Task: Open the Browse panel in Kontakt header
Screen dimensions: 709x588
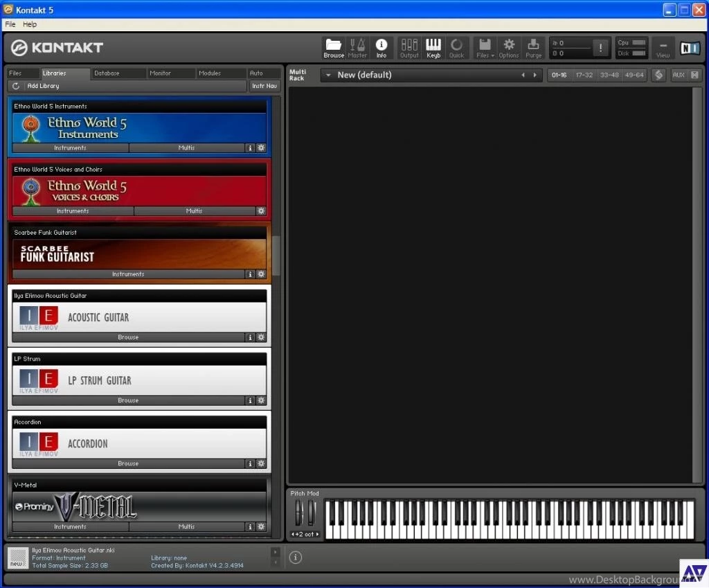Action: pyautogui.click(x=333, y=48)
